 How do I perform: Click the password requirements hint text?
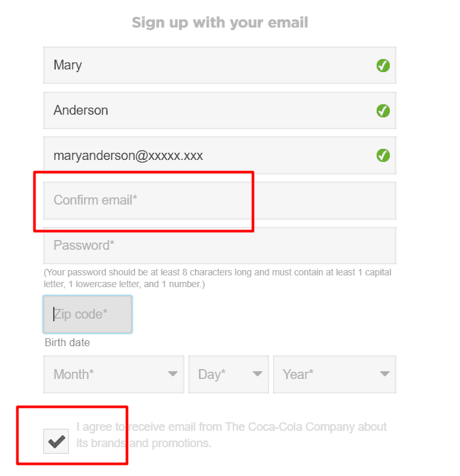(x=217, y=278)
